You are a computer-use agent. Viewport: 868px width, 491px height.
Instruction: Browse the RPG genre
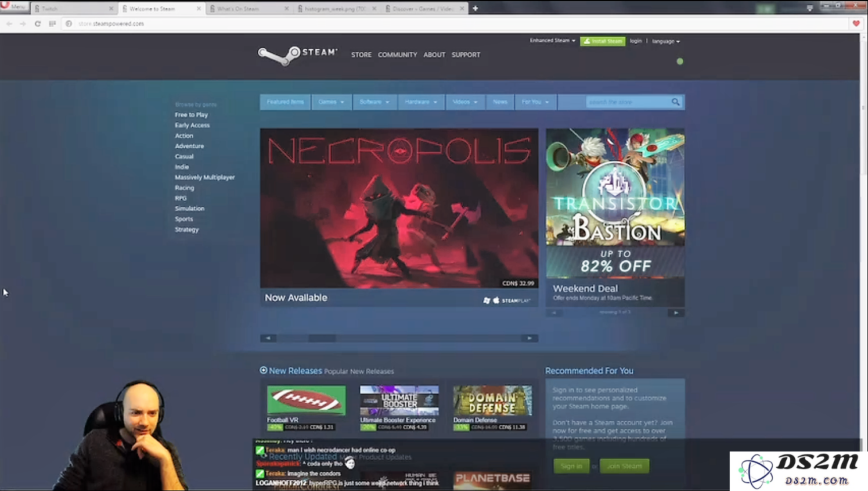181,199
